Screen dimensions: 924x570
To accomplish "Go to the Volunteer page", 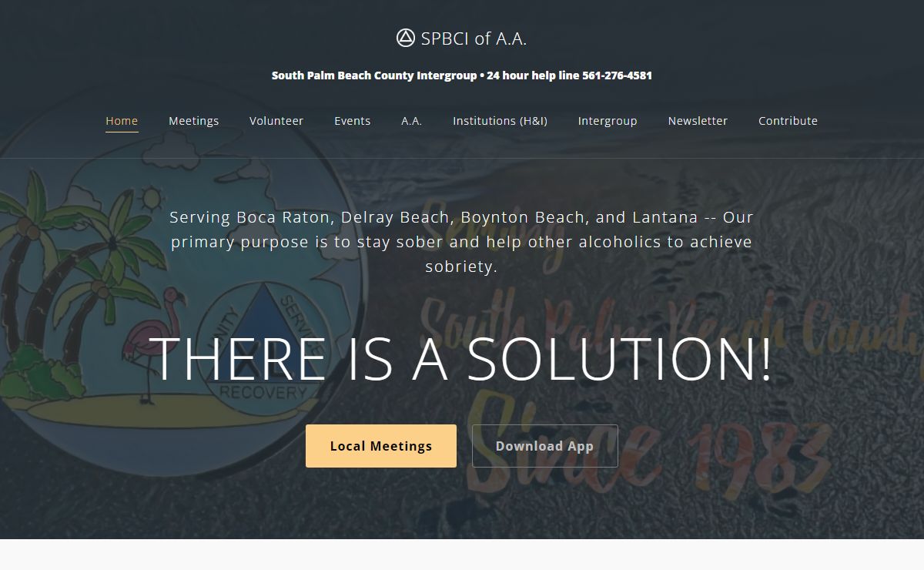I will click(x=276, y=121).
